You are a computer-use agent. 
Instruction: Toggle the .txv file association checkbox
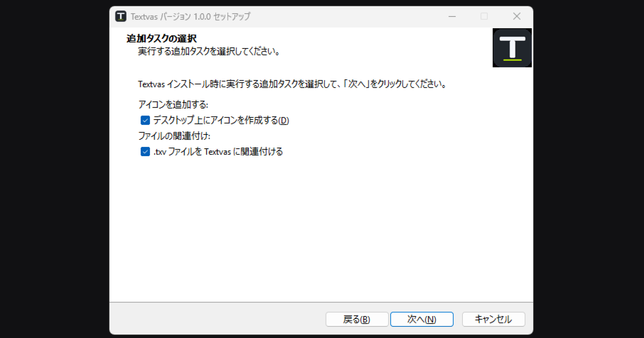pyautogui.click(x=145, y=152)
